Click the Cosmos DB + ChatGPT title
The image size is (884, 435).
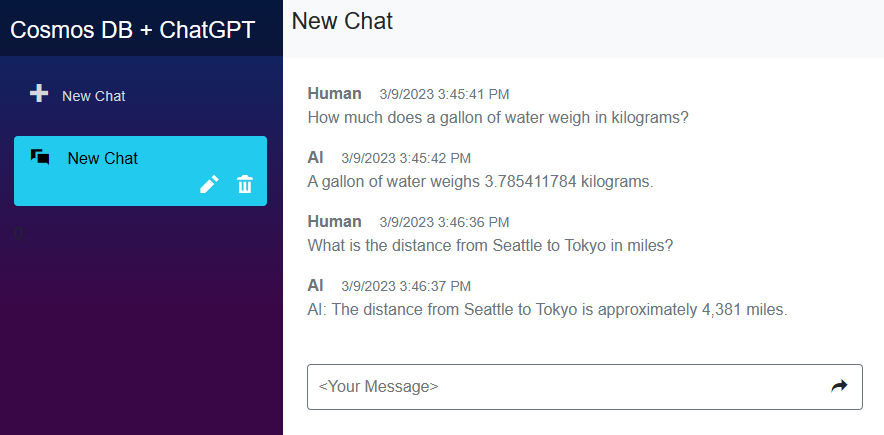click(x=133, y=29)
